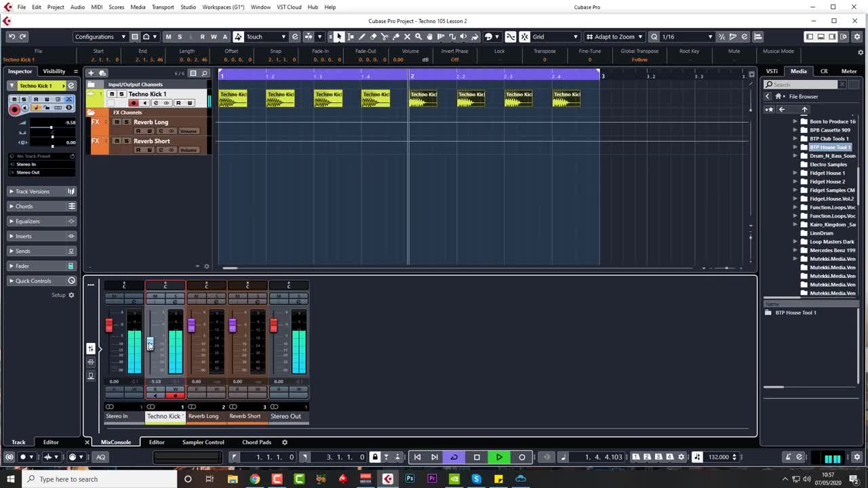Switch to the Sampler Control tab
This screenshot has height=488, width=868.
pyautogui.click(x=203, y=442)
